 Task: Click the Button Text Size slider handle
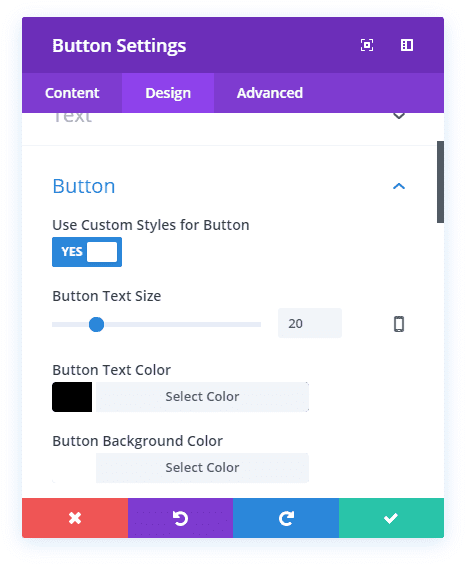96,324
